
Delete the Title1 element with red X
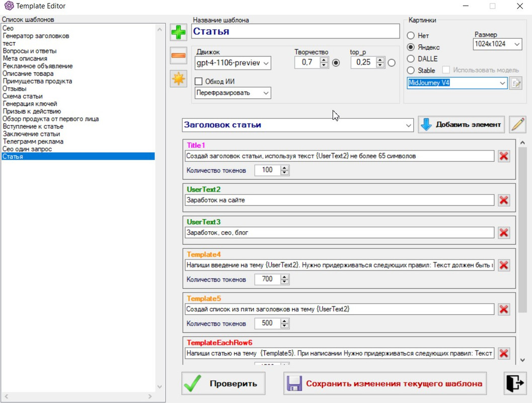click(503, 156)
